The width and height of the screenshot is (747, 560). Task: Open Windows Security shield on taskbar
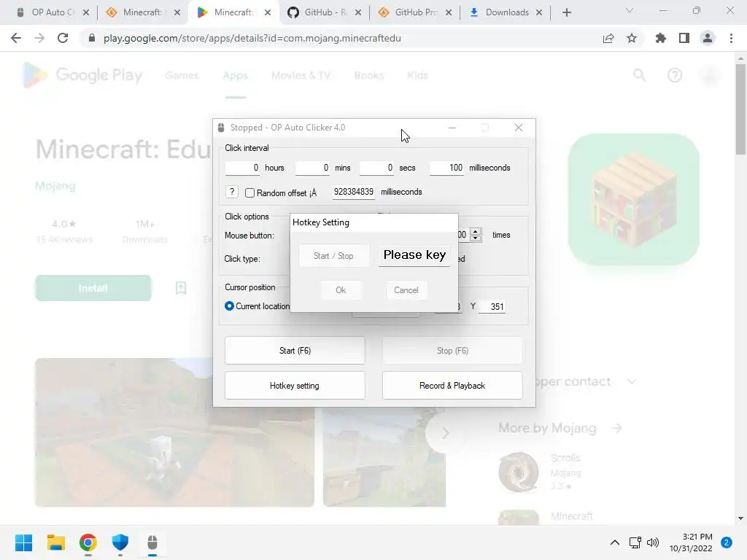120,542
